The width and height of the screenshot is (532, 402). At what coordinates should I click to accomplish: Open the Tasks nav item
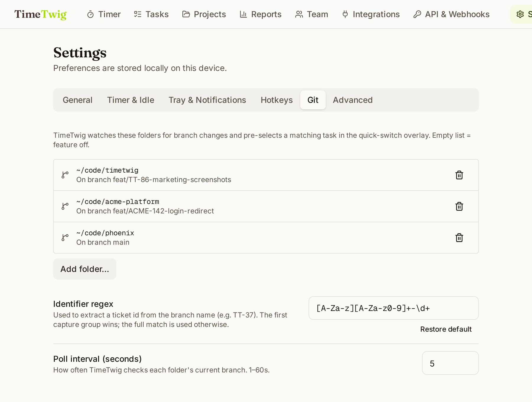pos(151,14)
